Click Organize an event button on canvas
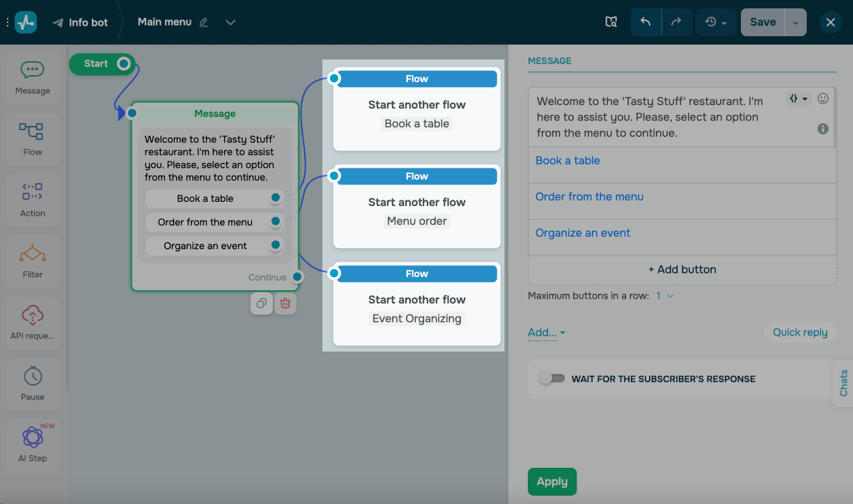 pos(205,246)
